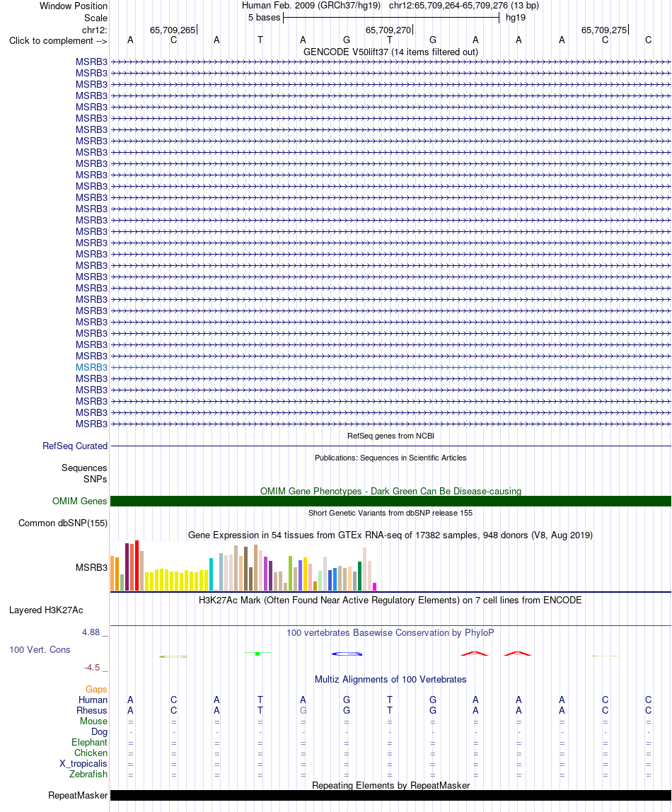This screenshot has height=812, width=672.
Task: Click the black RepeatMasker bar
Action: point(391,796)
